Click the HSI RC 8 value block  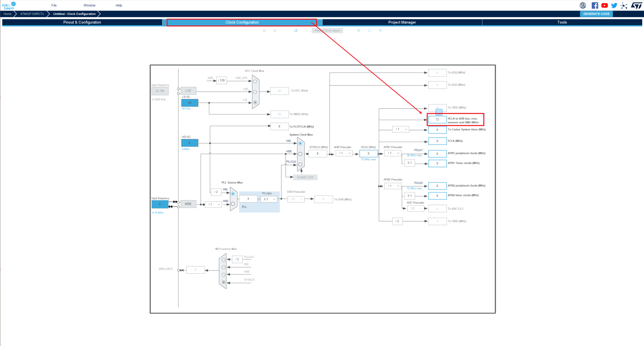click(x=190, y=143)
